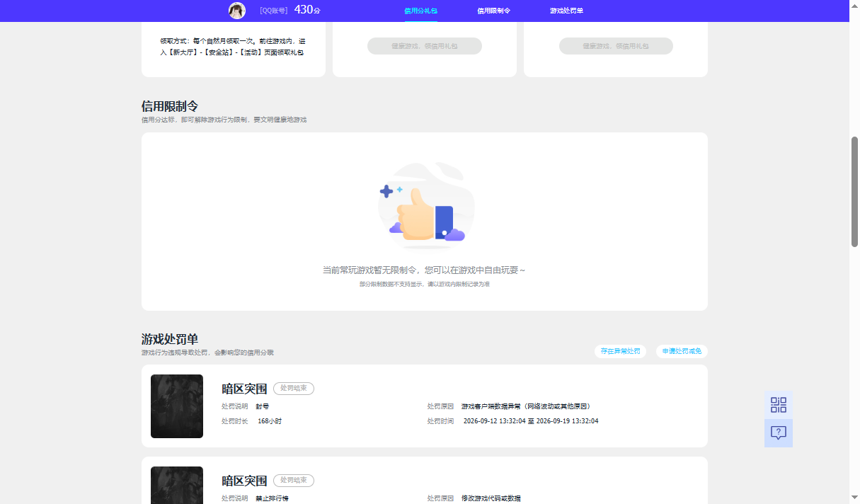Click the 信用分达标 subtitle under 信用限制令
The image size is (860, 504).
click(x=224, y=120)
